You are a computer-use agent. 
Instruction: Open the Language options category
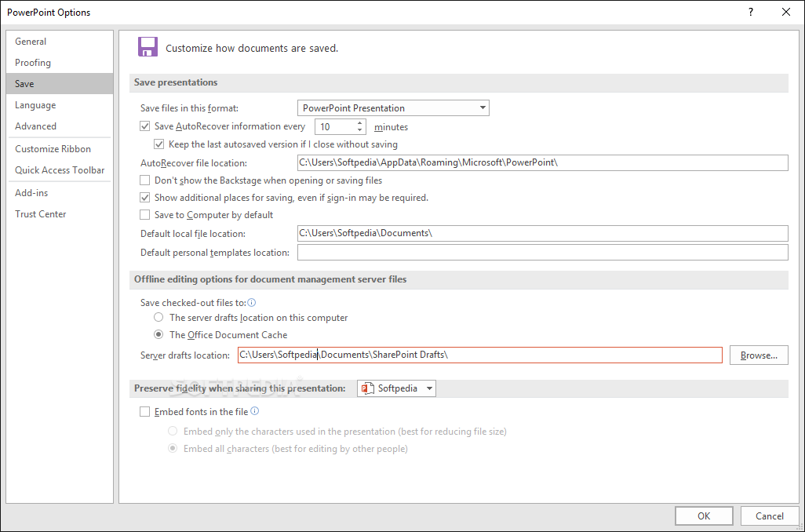(60, 105)
